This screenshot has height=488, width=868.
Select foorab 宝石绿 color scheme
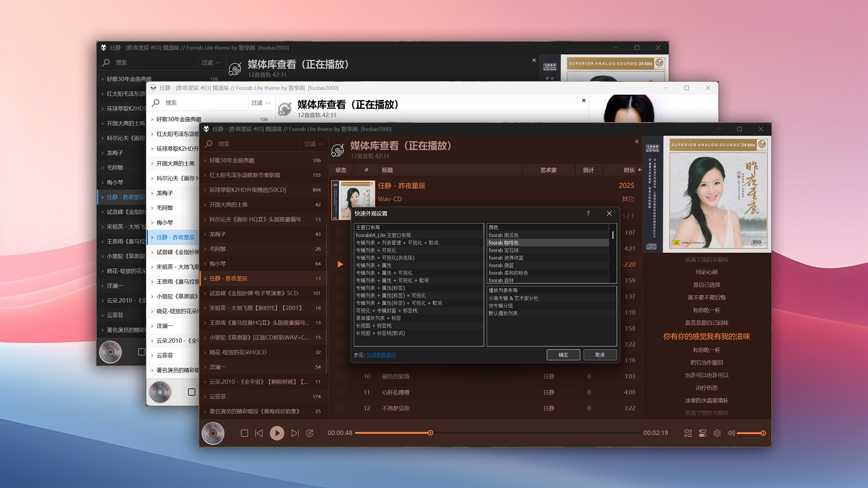pyautogui.click(x=504, y=250)
